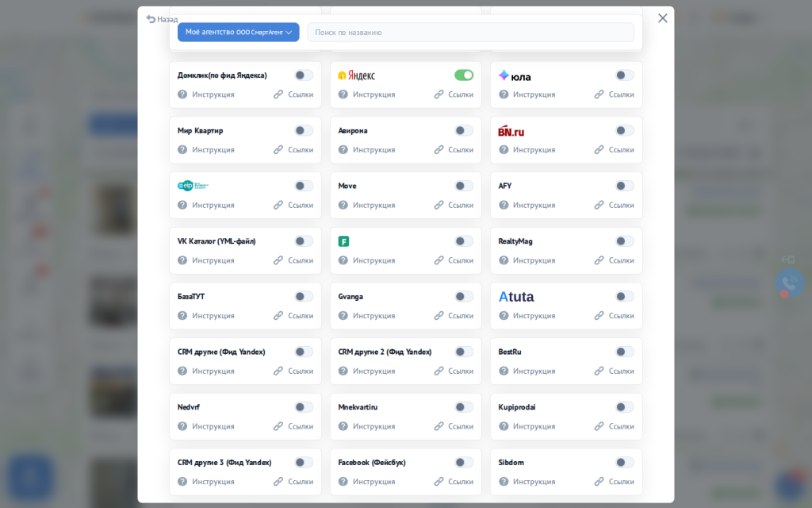The width and height of the screenshot is (812, 508).
Task: Enable the BN.ru toggle
Action: (x=625, y=131)
